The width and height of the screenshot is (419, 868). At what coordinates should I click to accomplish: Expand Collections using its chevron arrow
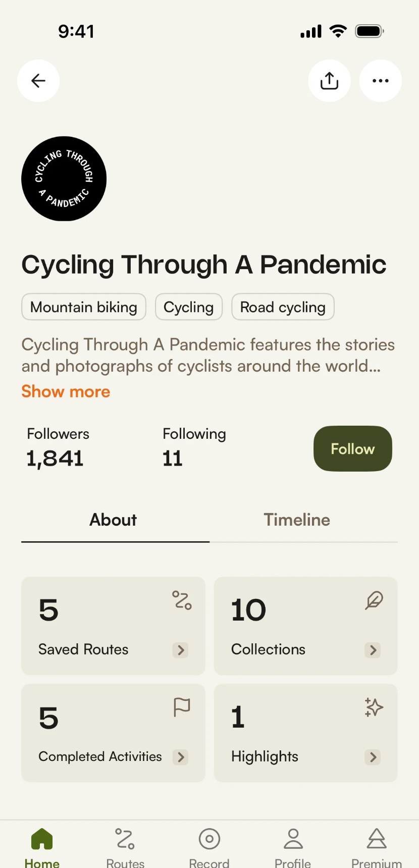point(373,650)
